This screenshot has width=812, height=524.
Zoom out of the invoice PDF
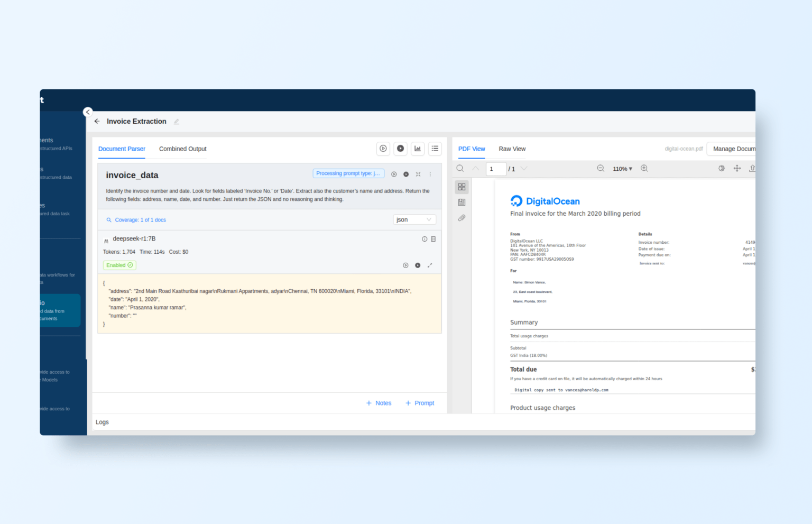coord(601,168)
